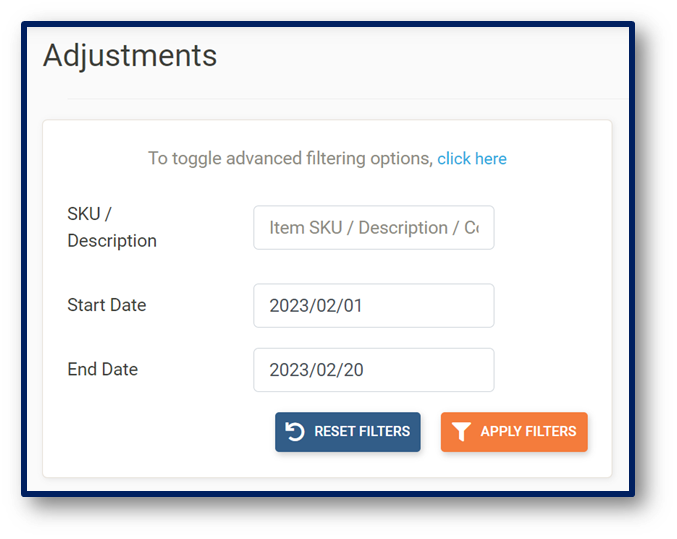Select the 2023/02/20 date value

(x=316, y=370)
